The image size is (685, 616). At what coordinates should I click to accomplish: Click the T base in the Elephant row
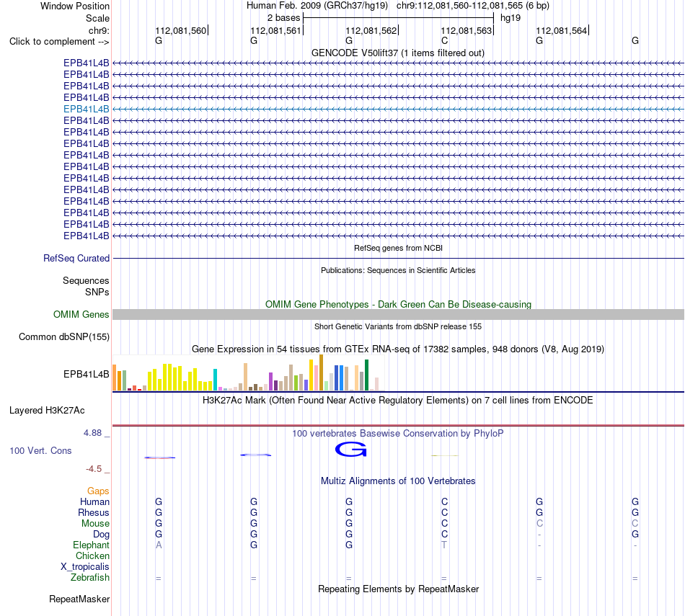444,545
